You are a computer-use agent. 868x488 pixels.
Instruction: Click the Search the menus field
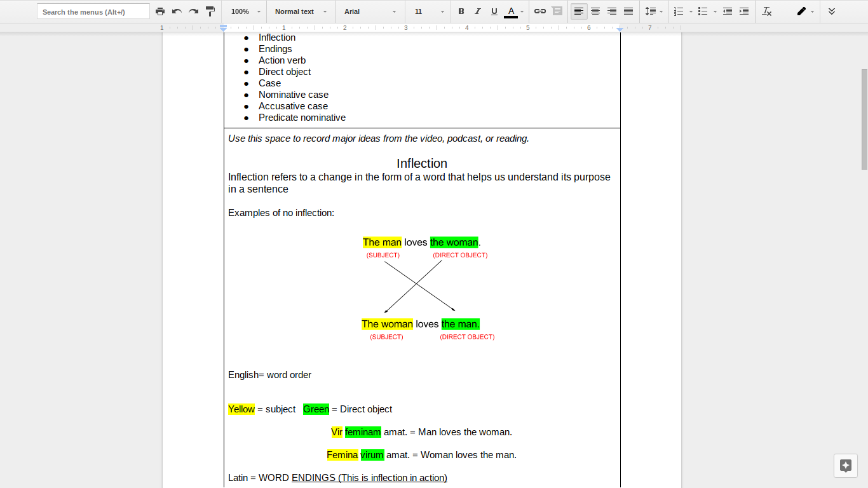click(93, 11)
